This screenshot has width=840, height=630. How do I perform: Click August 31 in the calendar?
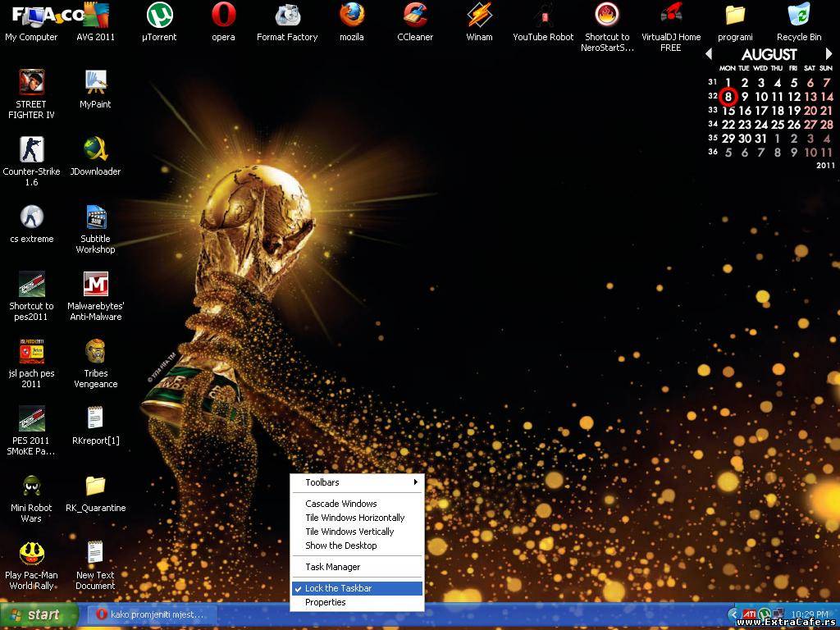coord(760,138)
